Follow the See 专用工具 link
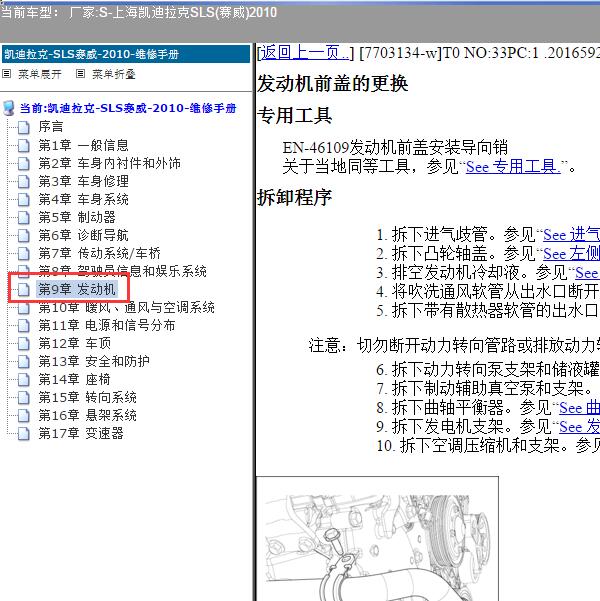The width and height of the screenshot is (600, 601). tap(513, 167)
